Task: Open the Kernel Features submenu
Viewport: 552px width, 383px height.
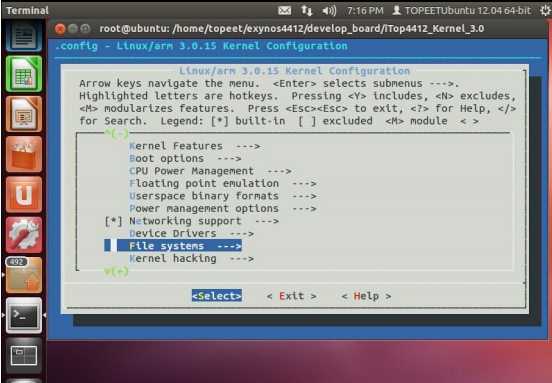Action: [x=195, y=146]
